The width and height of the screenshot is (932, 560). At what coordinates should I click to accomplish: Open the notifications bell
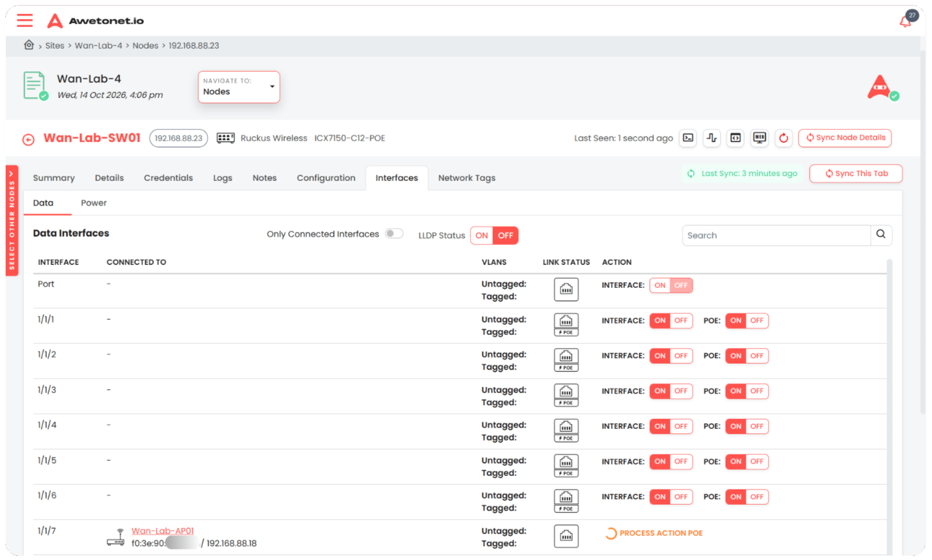tap(906, 21)
